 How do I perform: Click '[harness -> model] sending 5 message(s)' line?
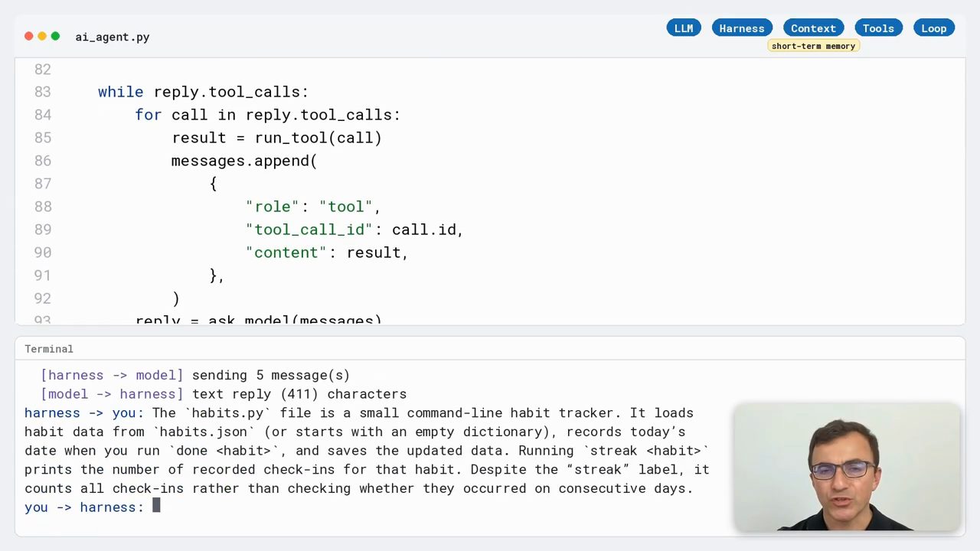coord(195,375)
